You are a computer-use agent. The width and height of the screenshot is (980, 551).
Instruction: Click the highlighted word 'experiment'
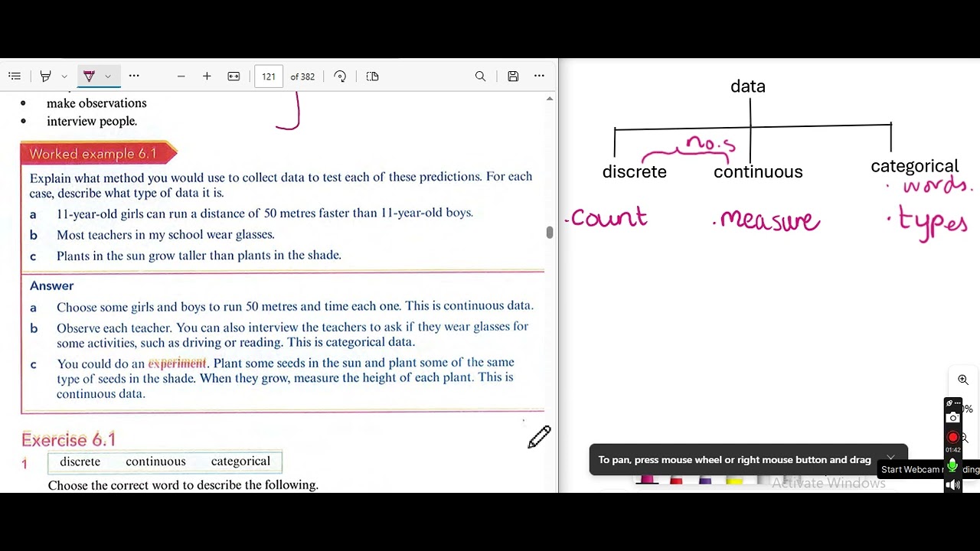click(177, 364)
